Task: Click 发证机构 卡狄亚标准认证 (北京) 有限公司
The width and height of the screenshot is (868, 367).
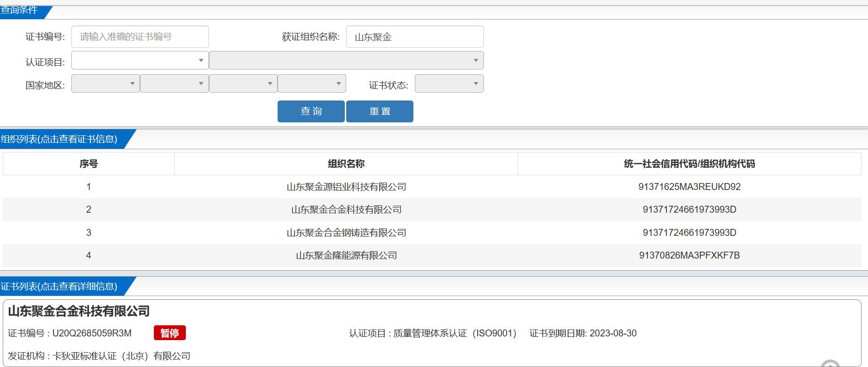Action: [x=99, y=356]
